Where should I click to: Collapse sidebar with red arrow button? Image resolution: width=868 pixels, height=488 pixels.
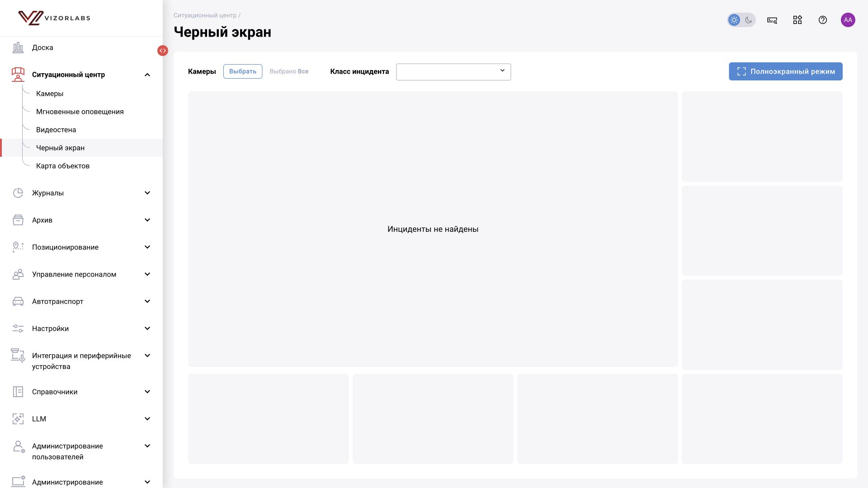[x=163, y=51]
